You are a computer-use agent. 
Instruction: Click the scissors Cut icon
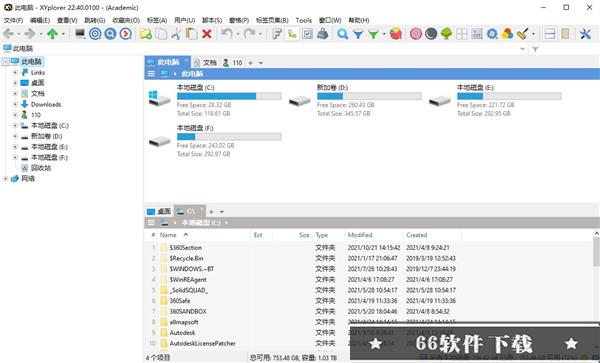tap(176, 34)
